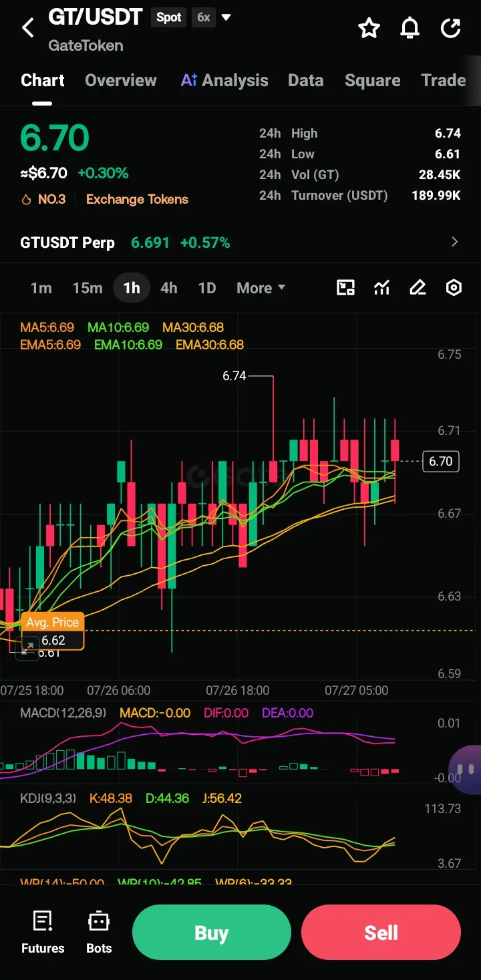The height and width of the screenshot is (980, 481).
Task: Tap the green Buy button
Action: [x=212, y=933]
